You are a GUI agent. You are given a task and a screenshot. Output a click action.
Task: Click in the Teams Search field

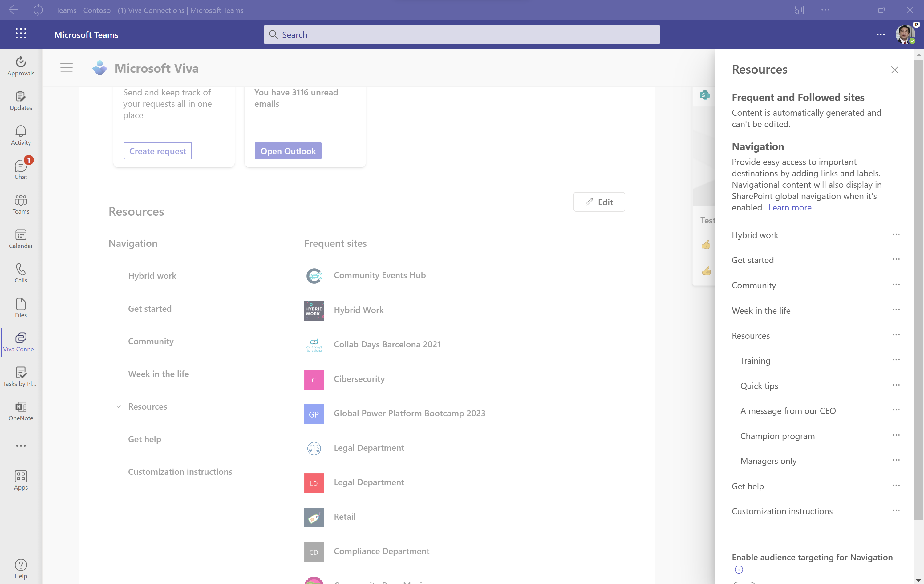click(x=461, y=34)
